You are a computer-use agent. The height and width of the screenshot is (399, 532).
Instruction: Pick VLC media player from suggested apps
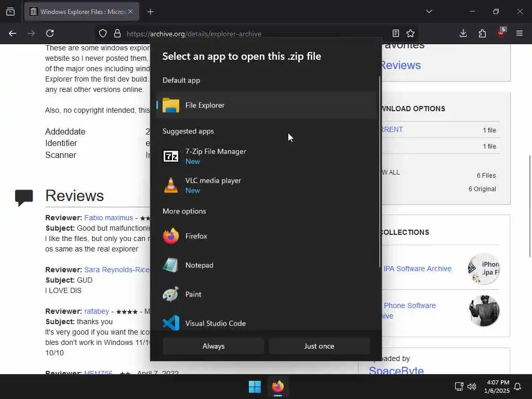click(267, 185)
